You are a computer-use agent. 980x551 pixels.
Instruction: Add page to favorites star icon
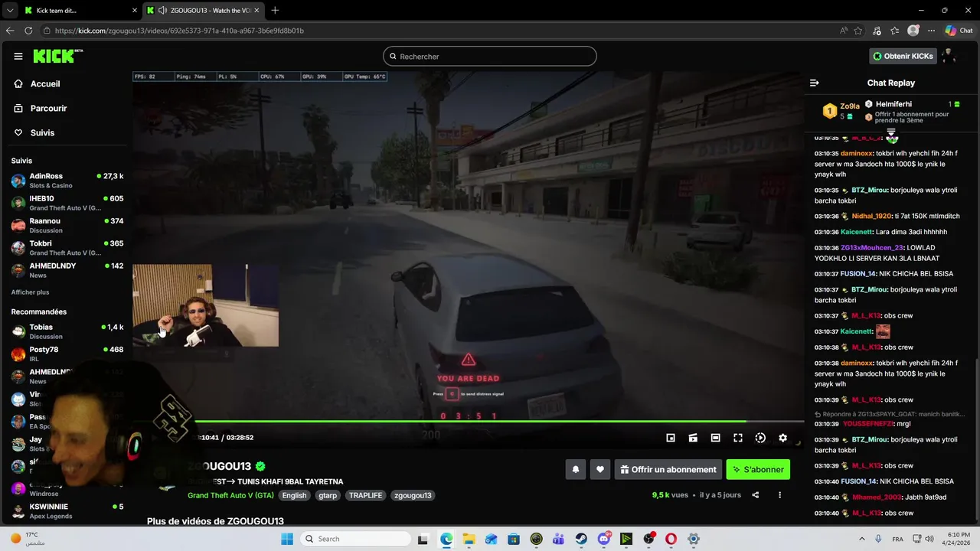coord(858,31)
